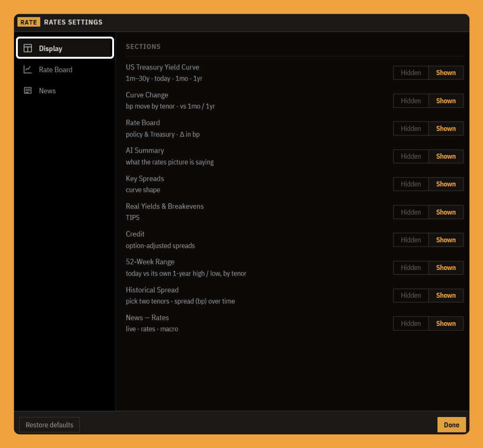Click the 52-Week Range label
The width and height of the screenshot is (483, 448).
point(150,262)
